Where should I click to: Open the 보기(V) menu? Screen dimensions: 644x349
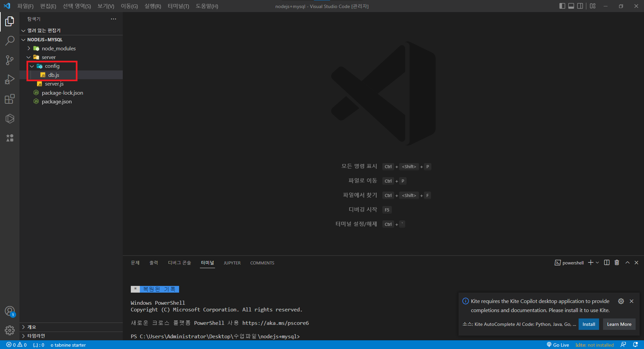(106, 6)
